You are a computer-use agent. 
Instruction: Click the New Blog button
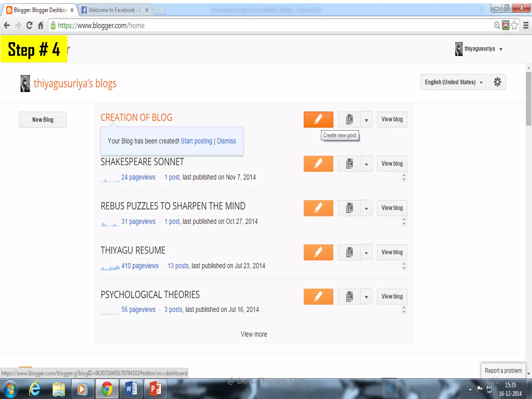43,120
